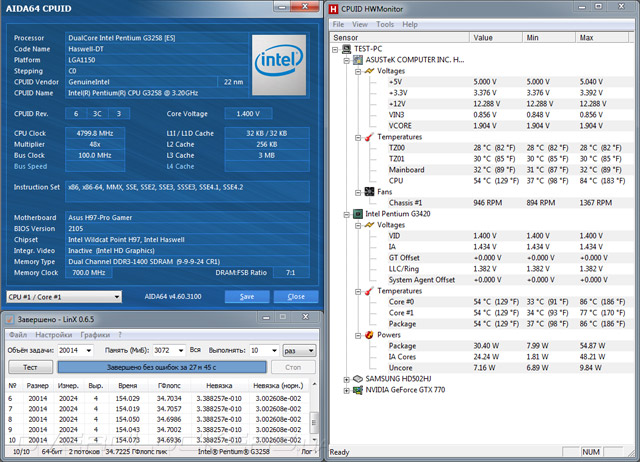The image size is (640, 462).
Task: Click the Value column header in HWMonitor
Action: 496,38
